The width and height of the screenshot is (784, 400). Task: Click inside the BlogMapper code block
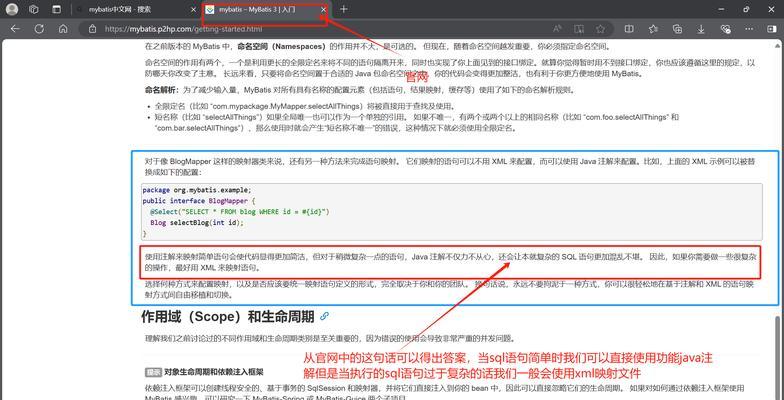pos(452,212)
